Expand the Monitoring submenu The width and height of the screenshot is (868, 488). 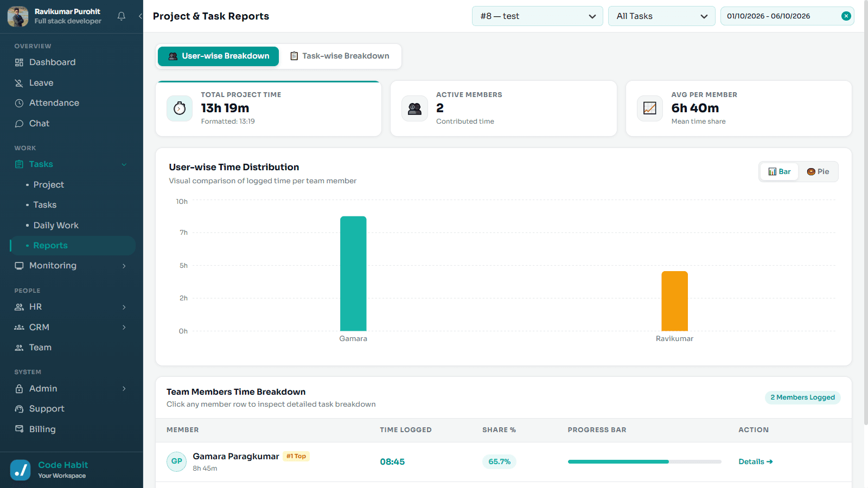pos(124,266)
